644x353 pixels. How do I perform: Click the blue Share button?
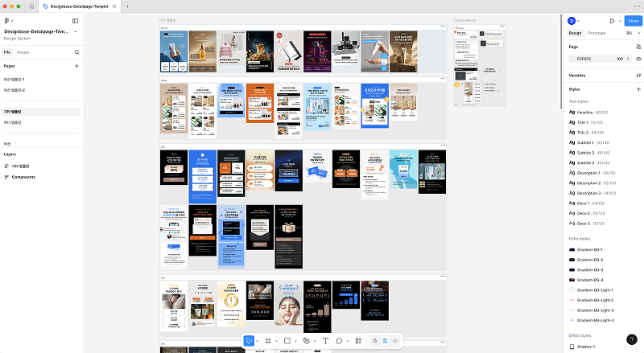tap(632, 21)
